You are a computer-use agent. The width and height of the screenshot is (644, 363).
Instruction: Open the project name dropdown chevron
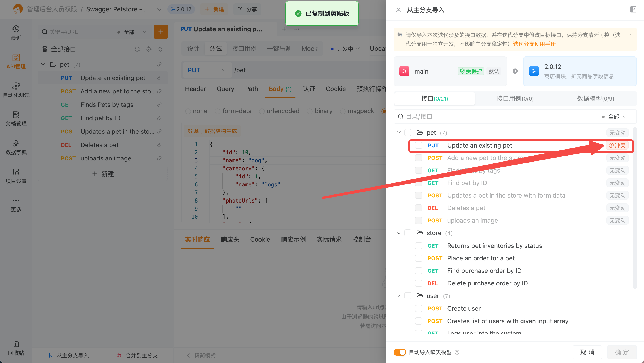159,9
